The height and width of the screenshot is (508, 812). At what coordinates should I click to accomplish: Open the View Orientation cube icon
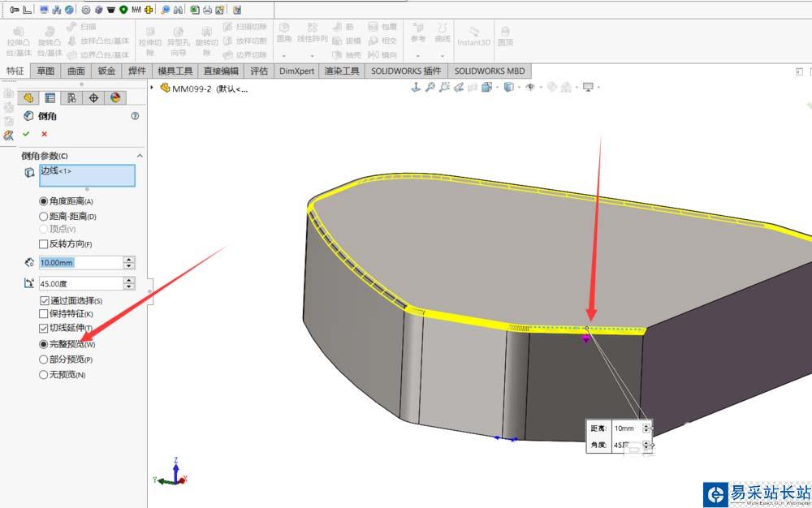tap(486, 88)
